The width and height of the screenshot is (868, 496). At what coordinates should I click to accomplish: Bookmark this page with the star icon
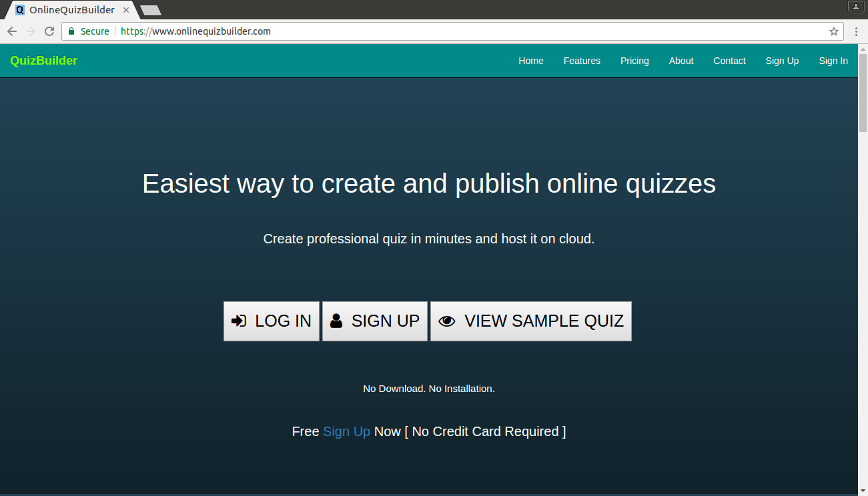834,31
